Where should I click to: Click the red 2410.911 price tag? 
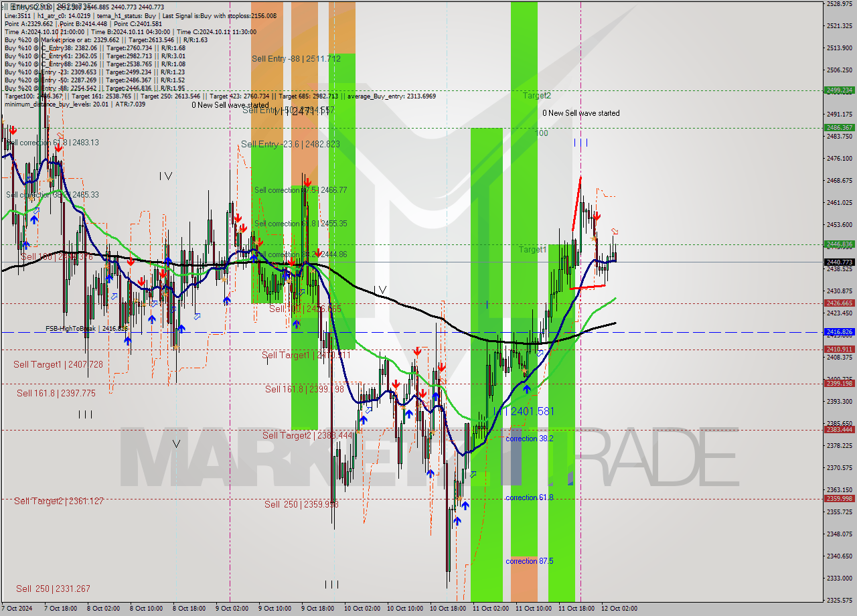coord(840,349)
